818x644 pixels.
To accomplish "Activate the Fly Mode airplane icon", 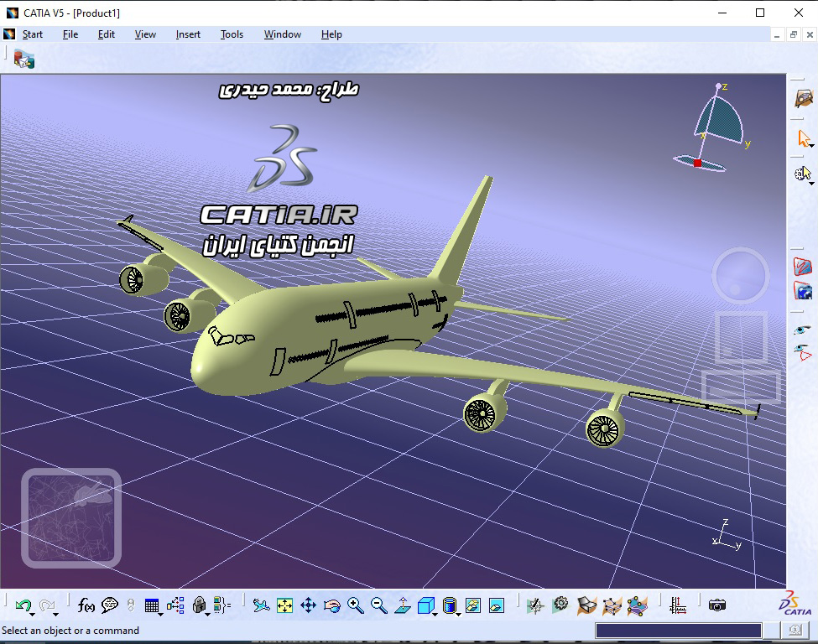I will [x=261, y=605].
